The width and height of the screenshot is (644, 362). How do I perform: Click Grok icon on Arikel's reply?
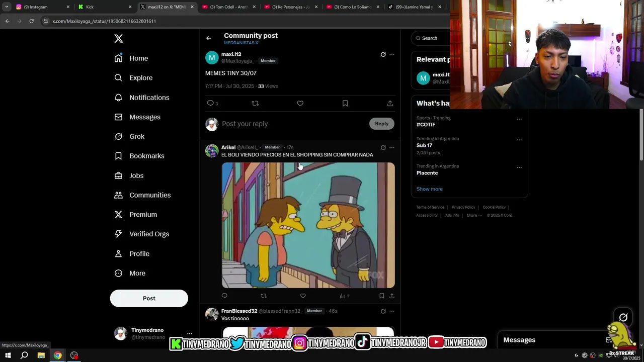383,148
